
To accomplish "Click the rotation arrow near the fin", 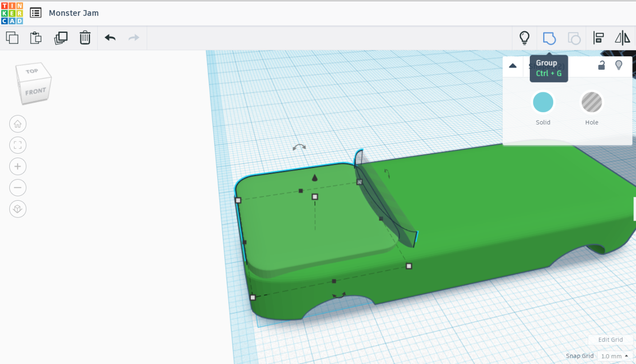I will 386,174.
